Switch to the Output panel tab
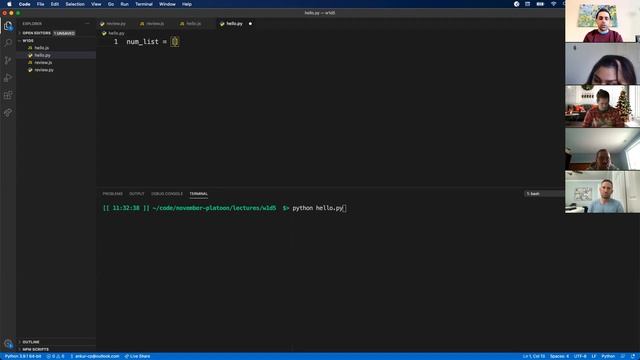Viewport: 640px width, 360px height. click(137, 194)
